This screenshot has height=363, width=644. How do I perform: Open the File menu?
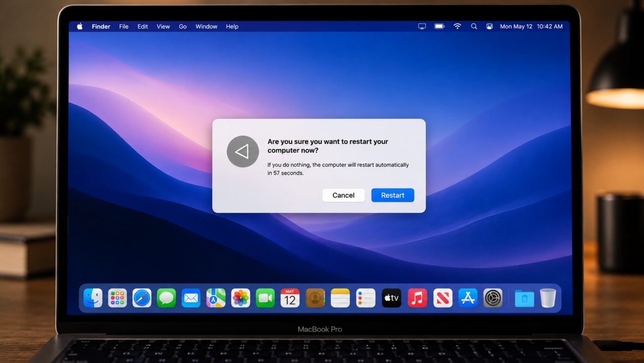point(124,26)
